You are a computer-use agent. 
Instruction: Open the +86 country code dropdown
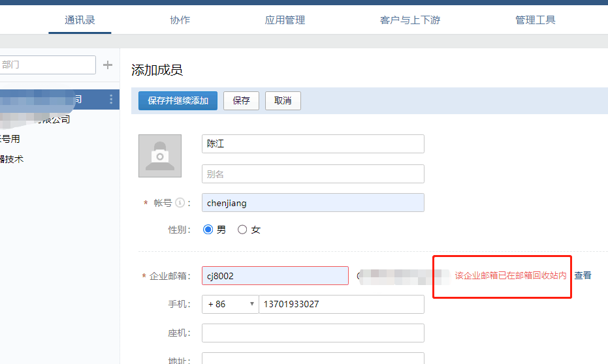pos(230,304)
